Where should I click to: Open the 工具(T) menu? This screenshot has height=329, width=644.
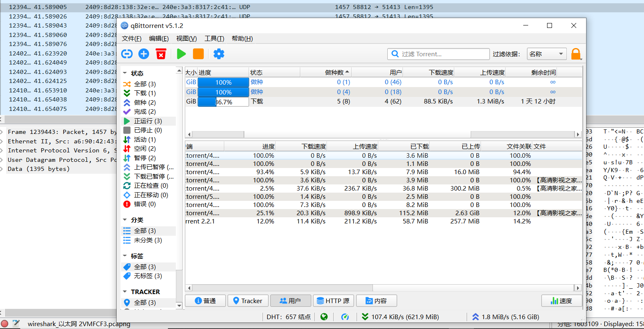[x=214, y=39]
